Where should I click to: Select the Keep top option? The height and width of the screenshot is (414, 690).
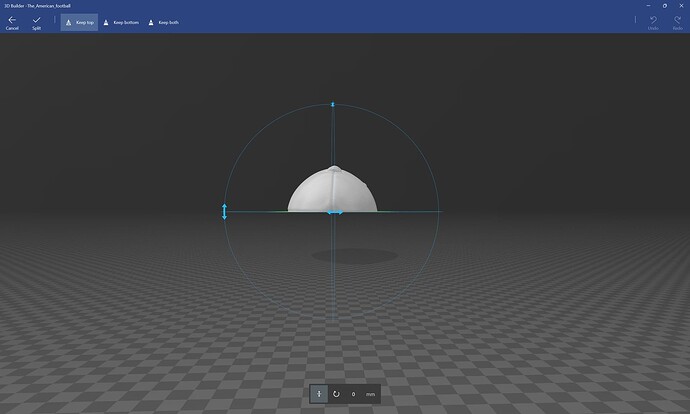(79, 22)
